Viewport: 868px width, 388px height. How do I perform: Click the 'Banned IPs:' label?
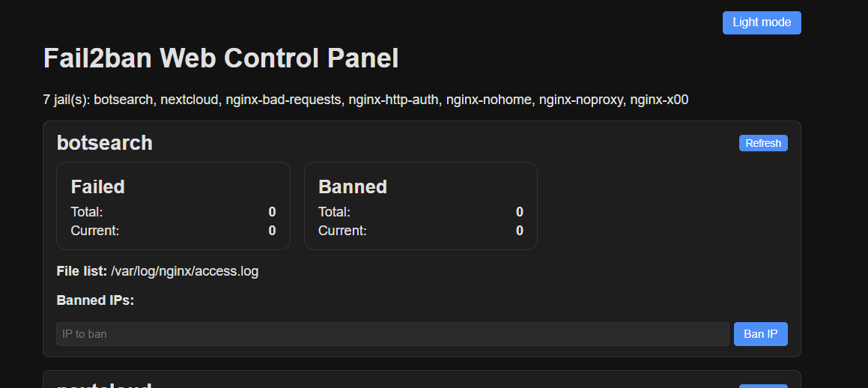[x=95, y=300]
